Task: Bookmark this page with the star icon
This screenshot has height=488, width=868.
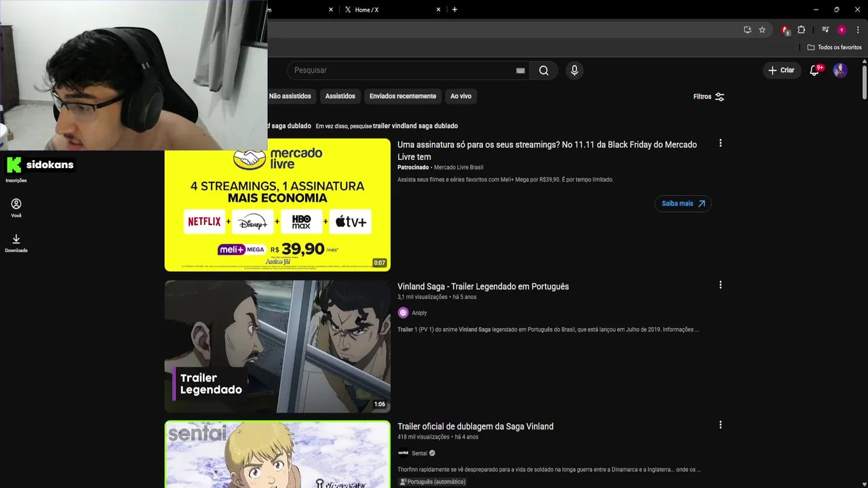Action: 762,30
